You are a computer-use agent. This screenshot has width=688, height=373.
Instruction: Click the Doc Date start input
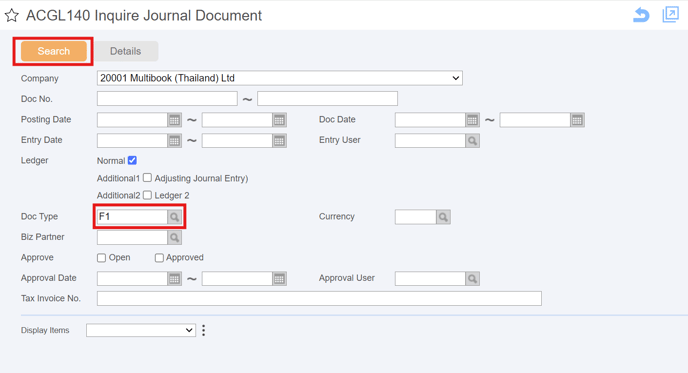coord(430,120)
